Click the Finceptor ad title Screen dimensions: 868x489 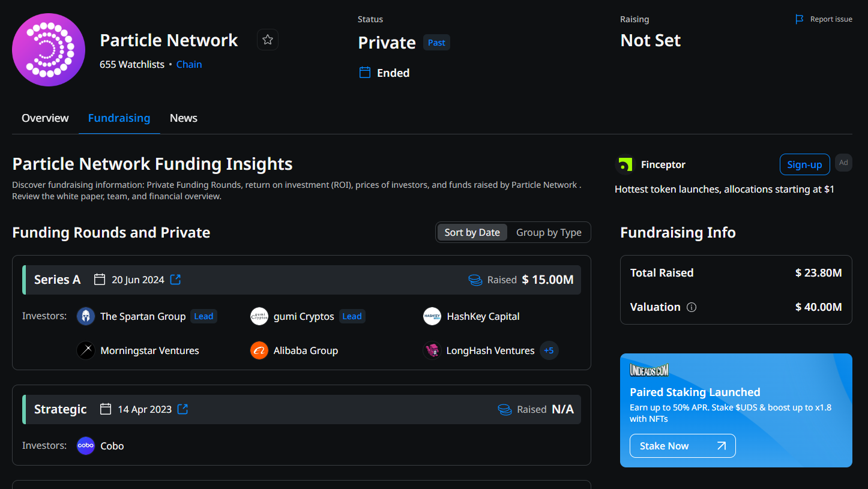663,164
